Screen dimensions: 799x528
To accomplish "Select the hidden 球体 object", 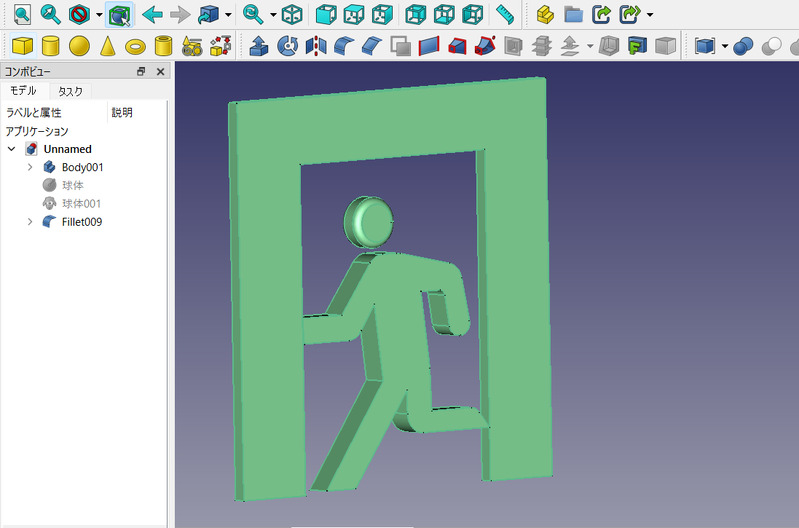I will [x=73, y=185].
